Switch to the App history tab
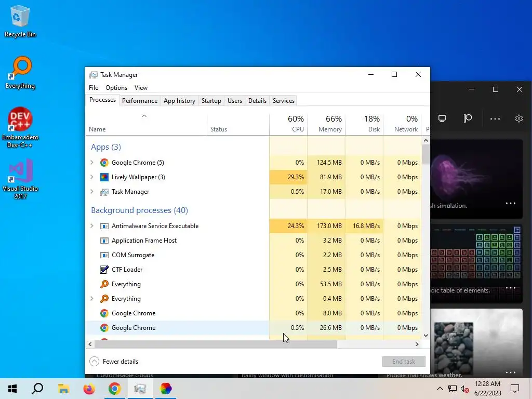This screenshot has width=532, height=399. tap(179, 101)
